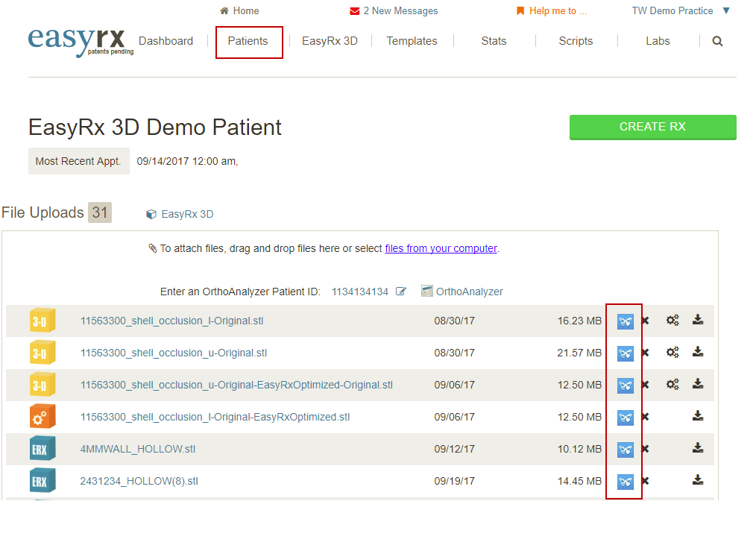Image resolution: width=756 pixels, height=548 pixels.
Task: Open the Labs tab
Action: pos(658,41)
